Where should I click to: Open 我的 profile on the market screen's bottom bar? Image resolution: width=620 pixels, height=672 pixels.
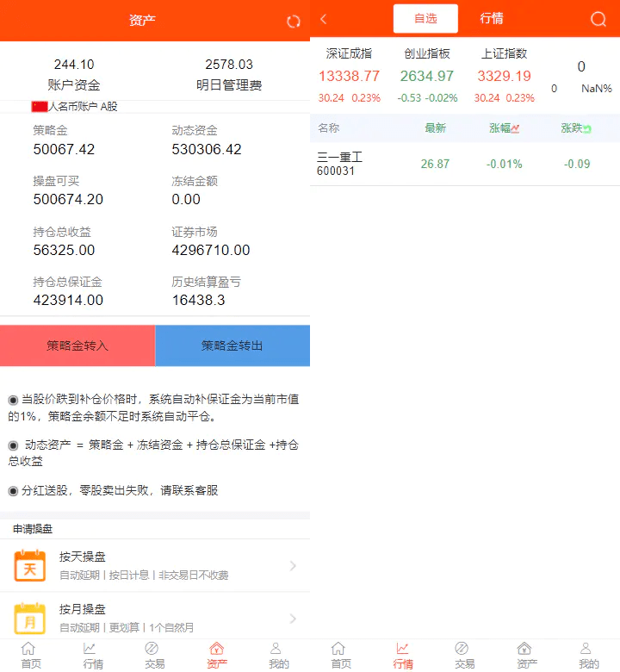click(588, 655)
